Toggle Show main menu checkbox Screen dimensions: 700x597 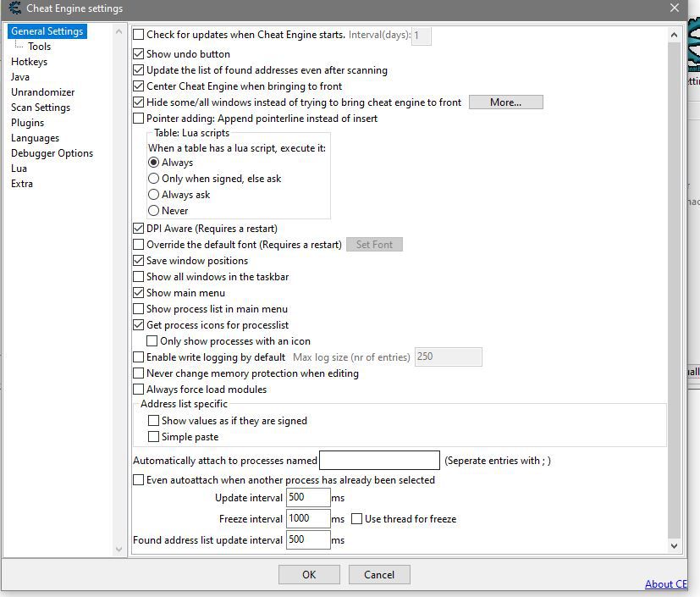[139, 293]
